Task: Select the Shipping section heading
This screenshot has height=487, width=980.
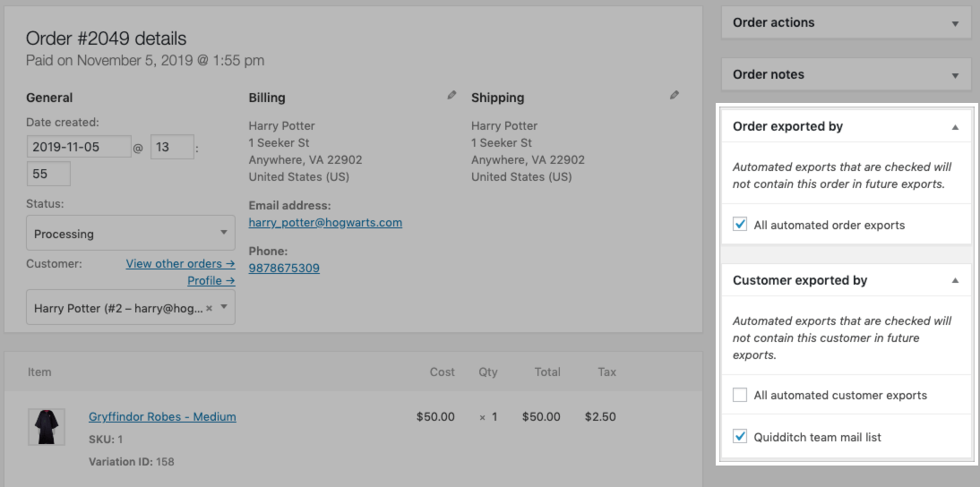Action: (x=497, y=98)
